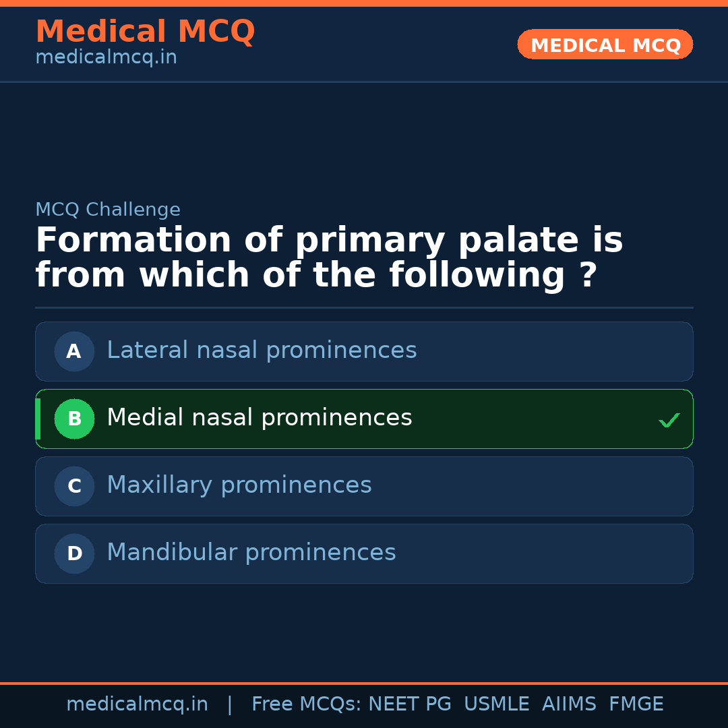728x728 pixels.
Task: Click the letter A option badge
Action: (74, 351)
